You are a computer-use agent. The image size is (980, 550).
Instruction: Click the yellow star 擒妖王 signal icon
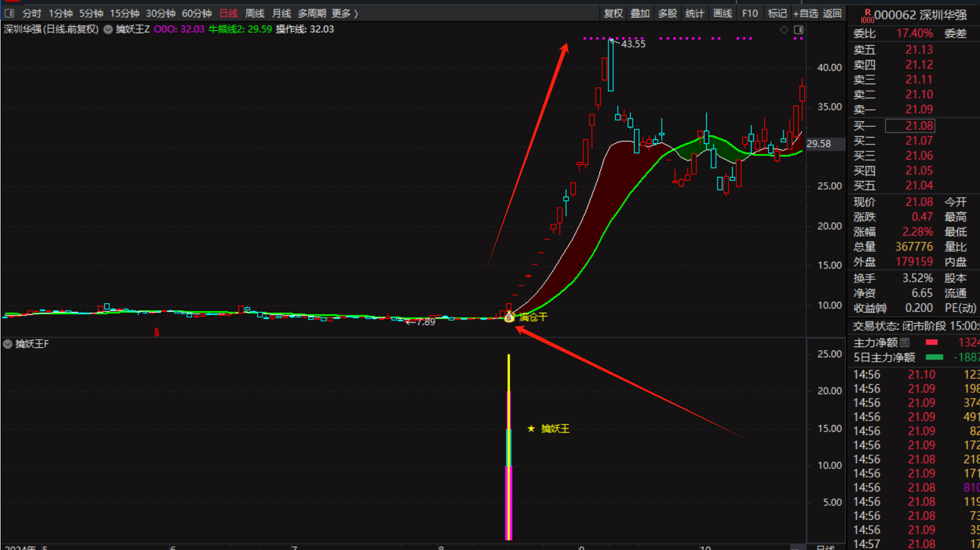[x=531, y=429]
